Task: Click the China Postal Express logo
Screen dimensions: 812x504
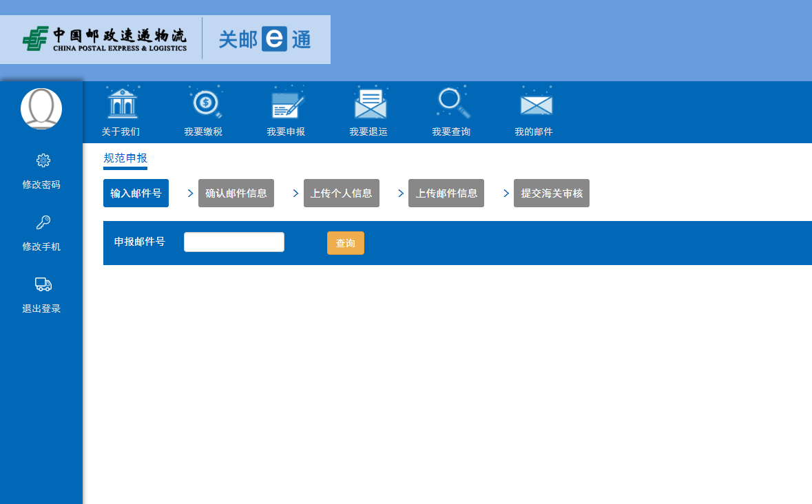Action: 105,39
